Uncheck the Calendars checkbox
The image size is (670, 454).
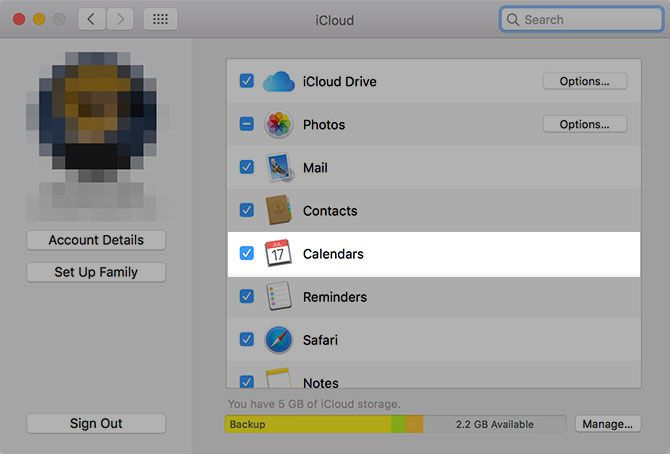coord(247,253)
